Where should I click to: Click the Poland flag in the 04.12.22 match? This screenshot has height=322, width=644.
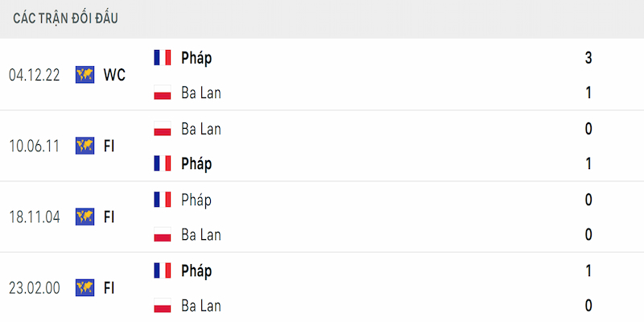coord(163,93)
